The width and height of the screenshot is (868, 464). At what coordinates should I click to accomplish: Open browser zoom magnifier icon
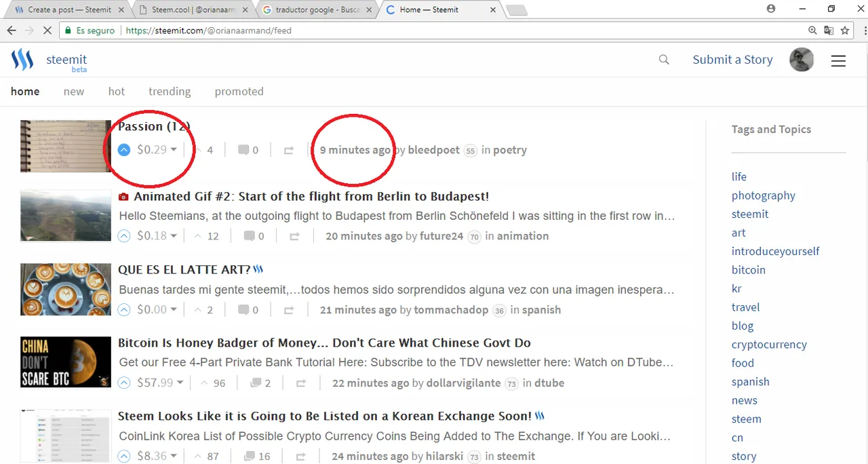point(812,31)
